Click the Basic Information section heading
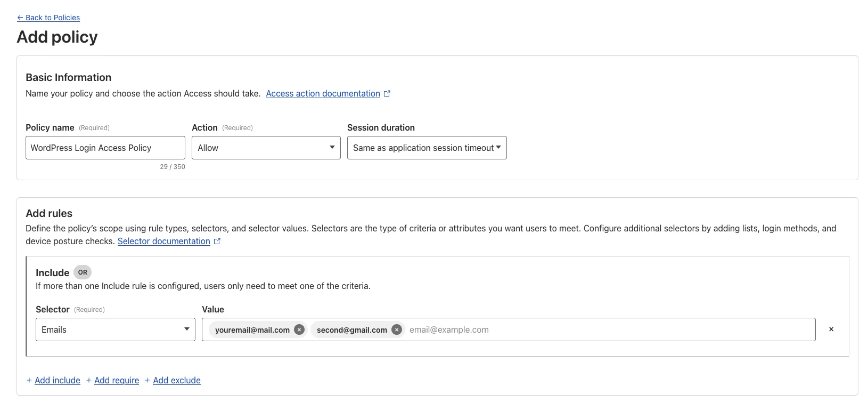The width and height of the screenshot is (868, 402). pos(69,77)
